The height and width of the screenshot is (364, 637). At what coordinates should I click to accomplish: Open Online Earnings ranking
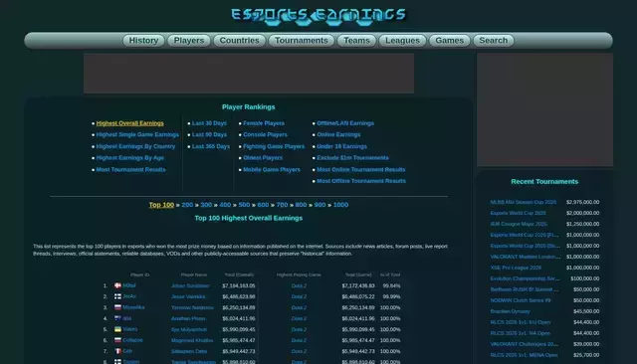click(x=338, y=134)
